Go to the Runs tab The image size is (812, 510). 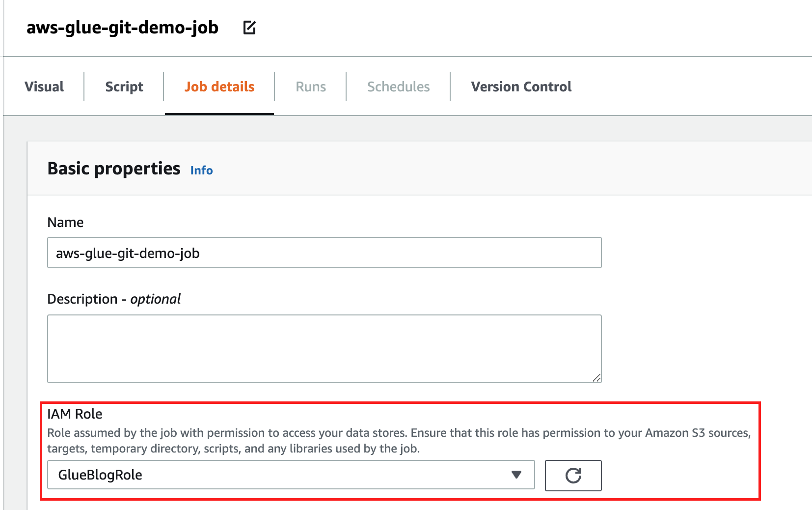[x=311, y=86]
